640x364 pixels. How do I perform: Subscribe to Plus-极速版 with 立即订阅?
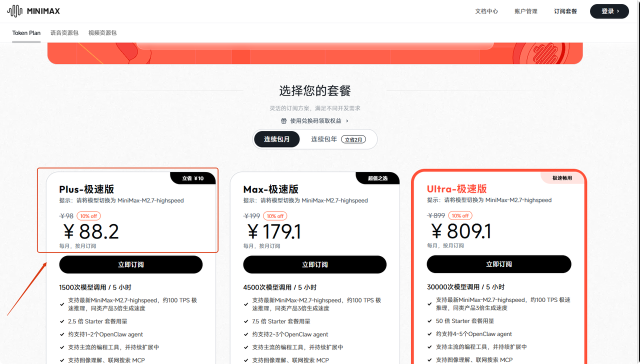point(131,264)
